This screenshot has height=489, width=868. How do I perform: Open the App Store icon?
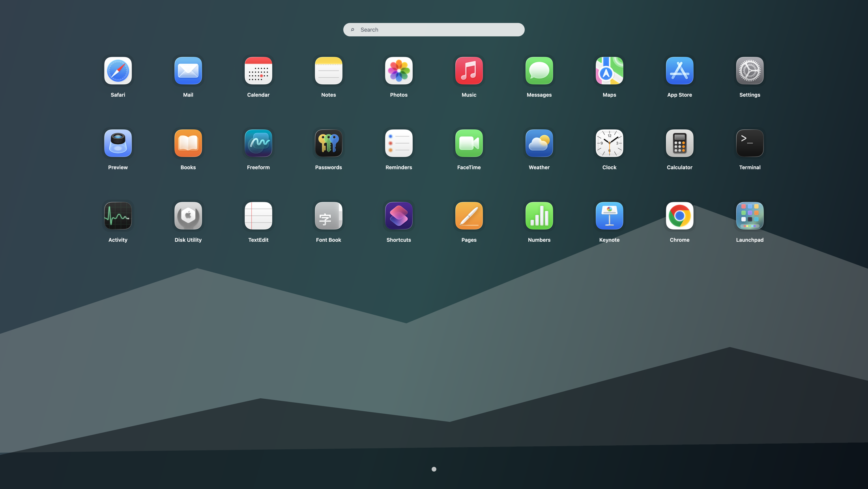point(680,71)
